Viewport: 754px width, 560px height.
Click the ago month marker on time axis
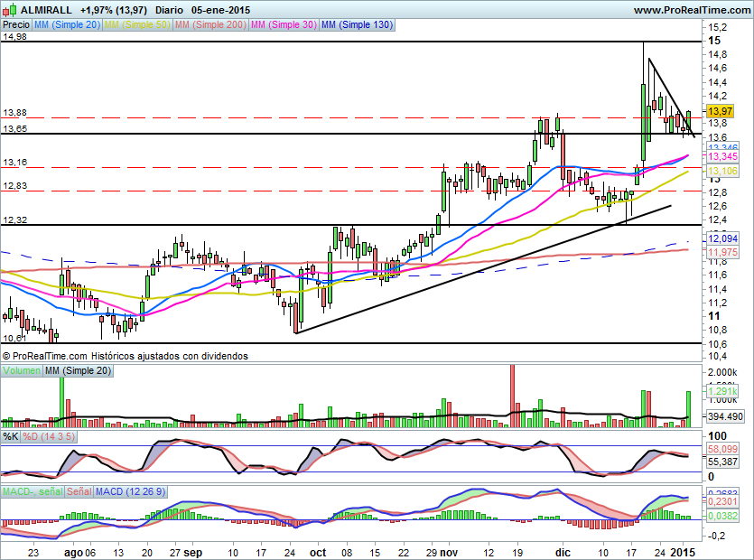click(x=73, y=553)
